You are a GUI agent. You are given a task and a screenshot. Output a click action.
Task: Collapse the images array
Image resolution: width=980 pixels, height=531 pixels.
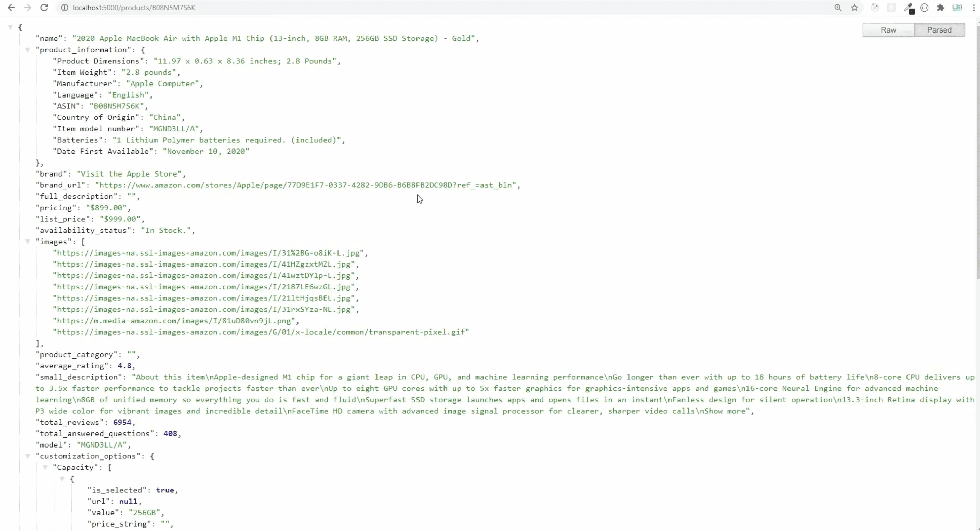pos(28,241)
